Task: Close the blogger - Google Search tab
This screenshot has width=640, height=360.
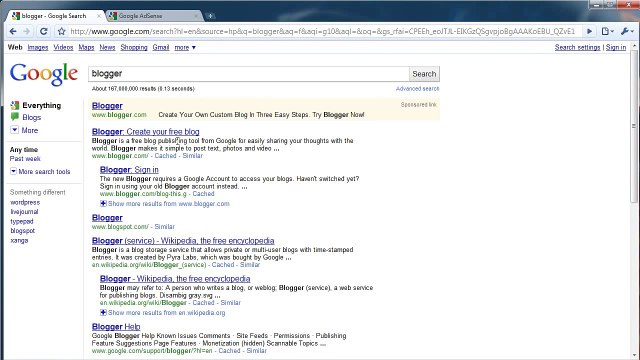Action: 98,16
